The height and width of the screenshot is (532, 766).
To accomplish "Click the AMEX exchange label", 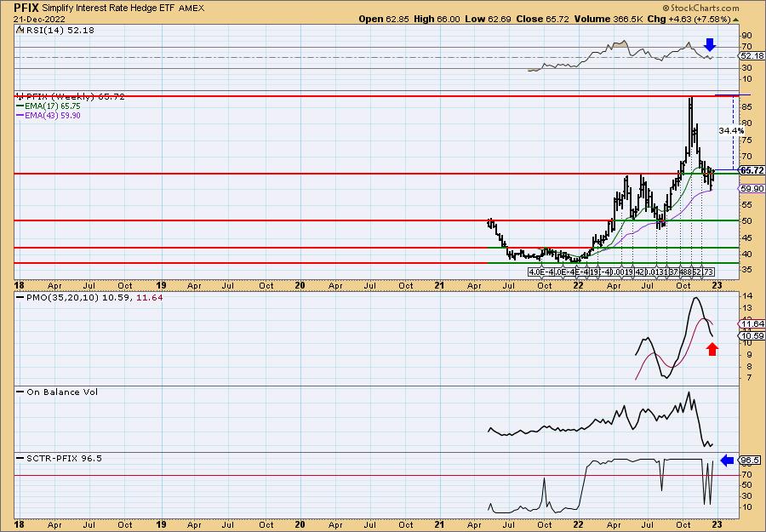I will (x=191, y=9).
